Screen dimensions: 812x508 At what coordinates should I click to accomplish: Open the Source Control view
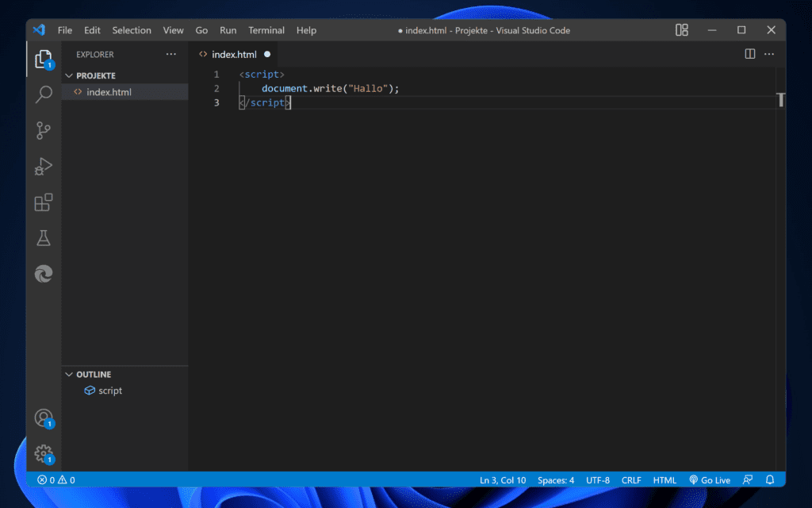pos(44,131)
